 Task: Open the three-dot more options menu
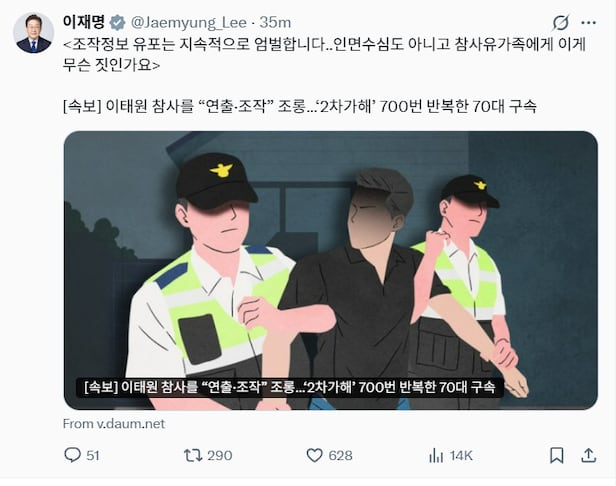588,23
